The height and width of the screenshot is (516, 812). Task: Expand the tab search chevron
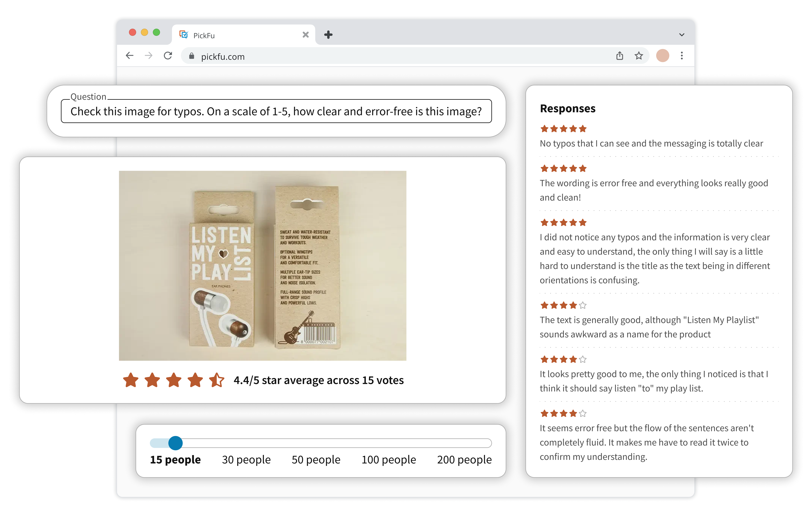(x=681, y=35)
